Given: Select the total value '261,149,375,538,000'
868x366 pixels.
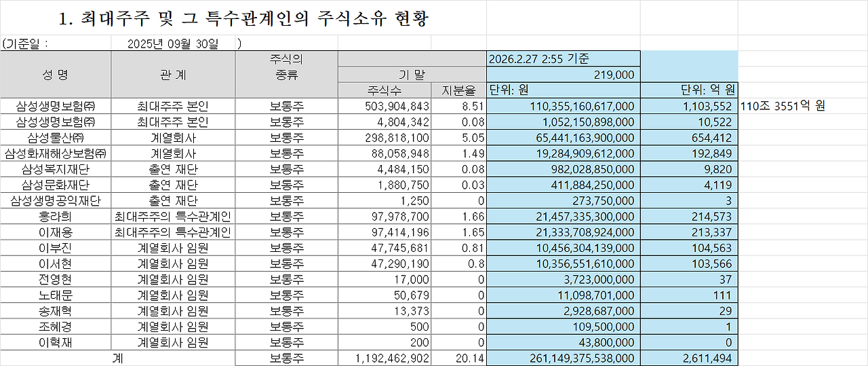Looking at the screenshot, I should coord(563,358).
